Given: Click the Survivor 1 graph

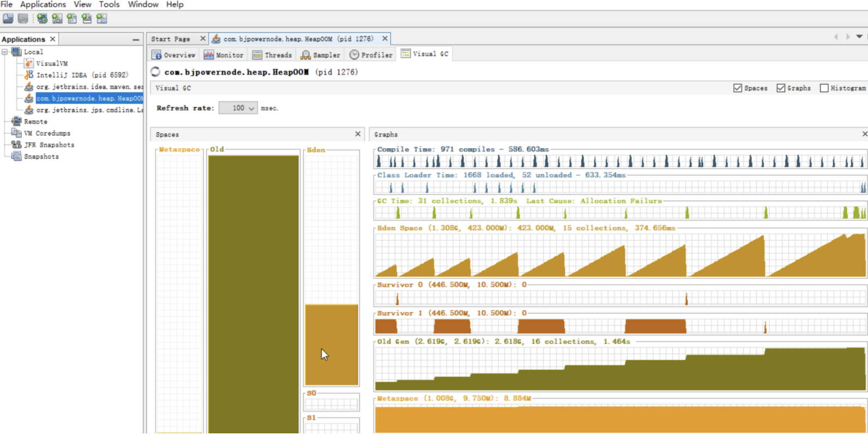Looking at the screenshot, I should coord(620,327).
